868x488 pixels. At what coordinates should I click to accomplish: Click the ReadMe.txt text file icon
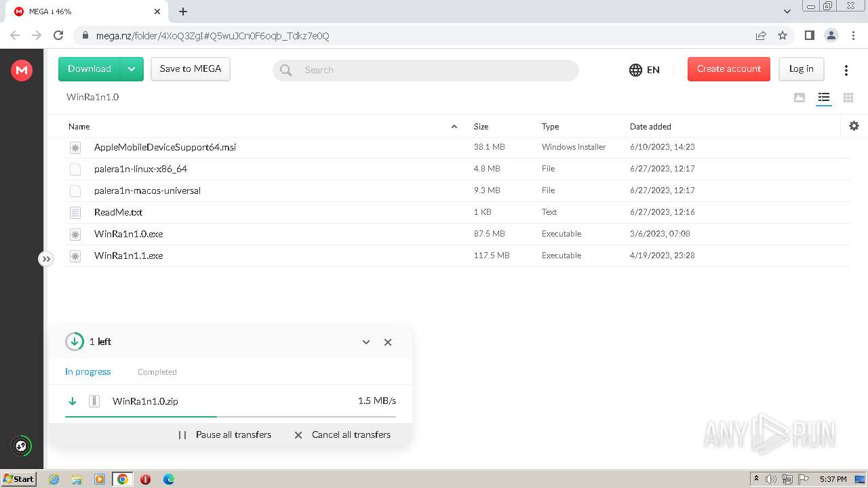pyautogui.click(x=75, y=212)
